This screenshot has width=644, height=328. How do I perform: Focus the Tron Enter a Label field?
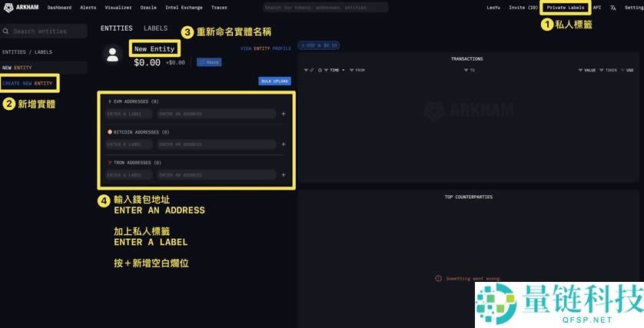click(128, 175)
